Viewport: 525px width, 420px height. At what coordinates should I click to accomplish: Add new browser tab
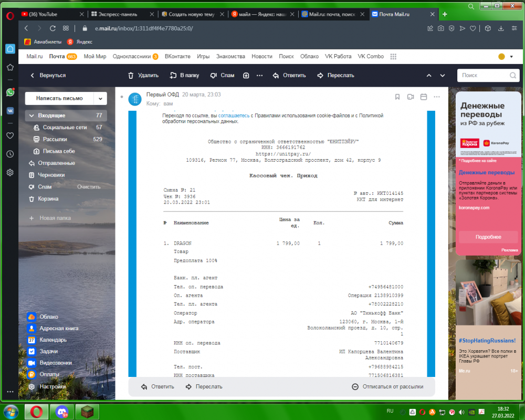(x=445, y=14)
